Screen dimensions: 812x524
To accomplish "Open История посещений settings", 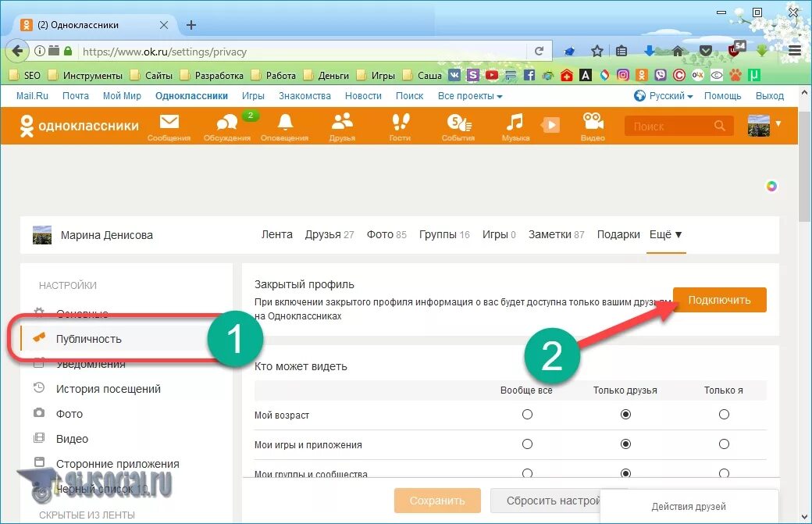I will [x=109, y=389].
